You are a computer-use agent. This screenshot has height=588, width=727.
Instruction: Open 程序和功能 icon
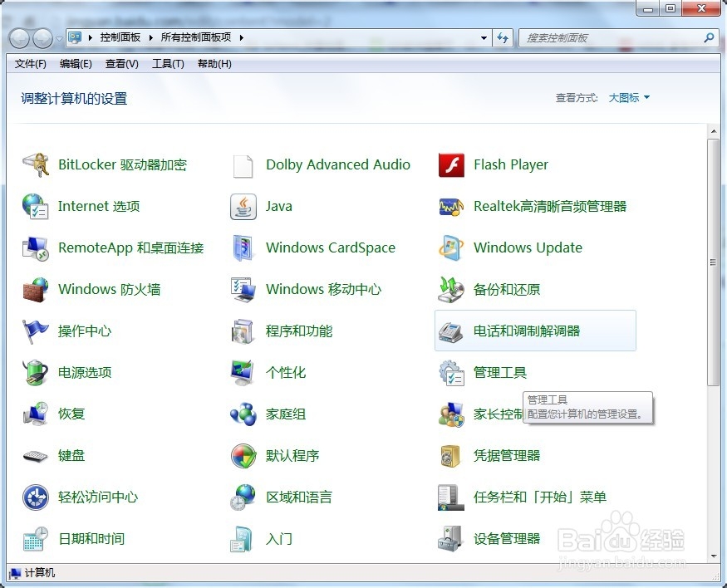[243, 331]
